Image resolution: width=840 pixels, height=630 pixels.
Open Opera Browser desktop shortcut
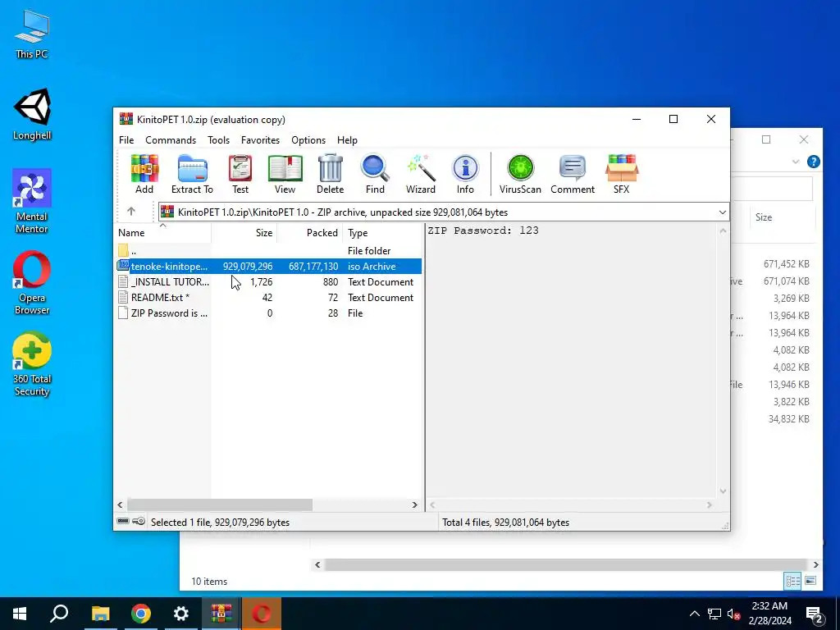pos(32,283)
